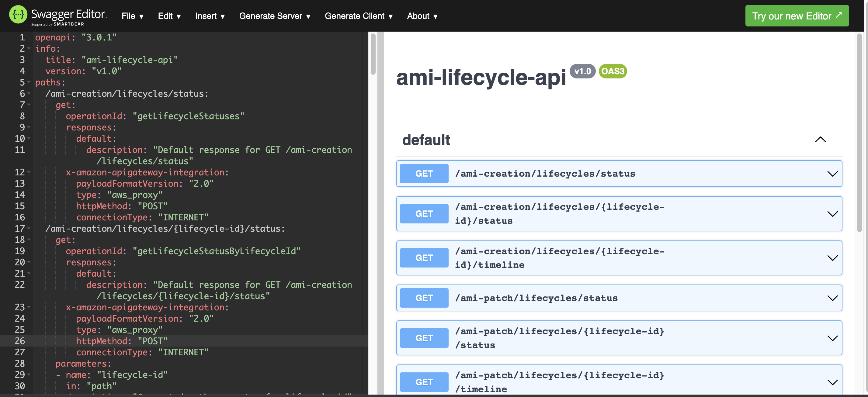The height and width of the screenshot is (397, 868).
Task: Click name "lifecycle-id" on line 29
Action: tap(116, 375)
